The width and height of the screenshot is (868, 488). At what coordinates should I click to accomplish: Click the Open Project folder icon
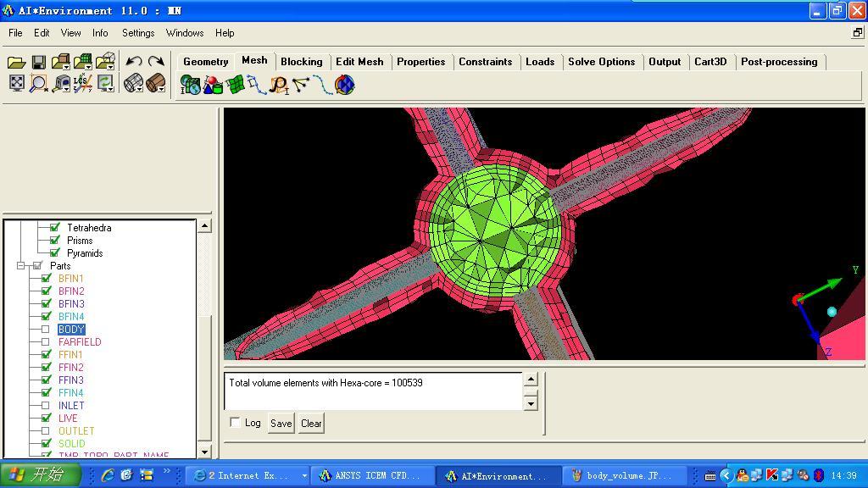click(16, 62)
